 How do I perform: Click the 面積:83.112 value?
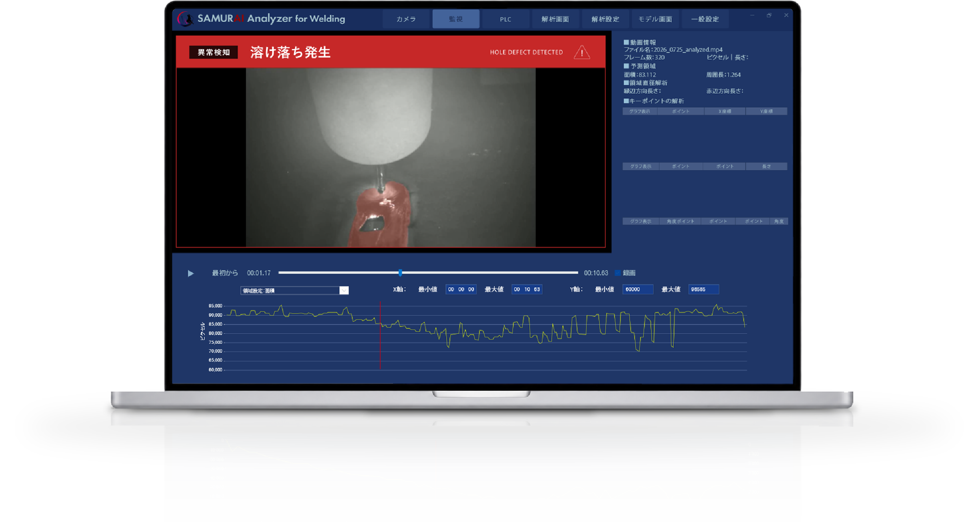(640, 75)
